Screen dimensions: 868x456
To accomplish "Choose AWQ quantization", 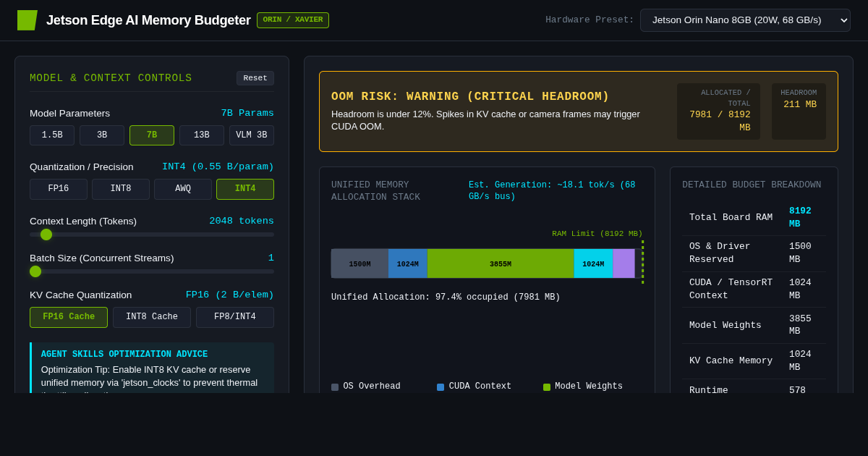I will tap(183, 189).
